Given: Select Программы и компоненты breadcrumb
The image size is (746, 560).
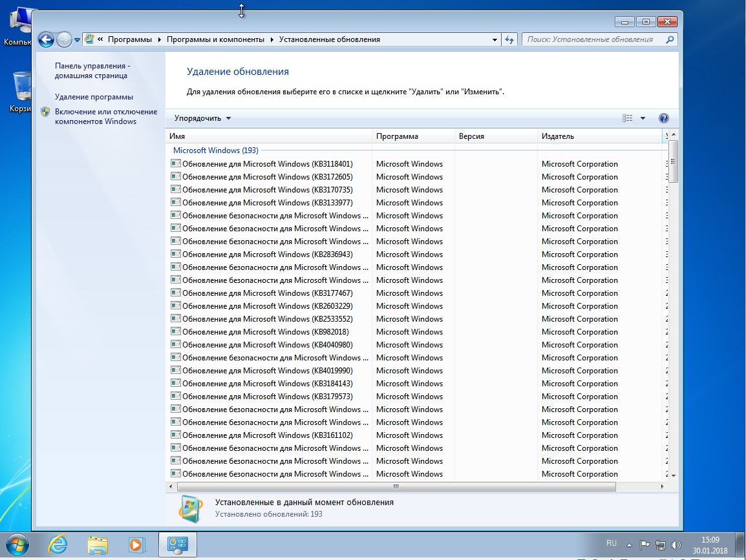Looking at the screenshot, I should coord(215,39).
